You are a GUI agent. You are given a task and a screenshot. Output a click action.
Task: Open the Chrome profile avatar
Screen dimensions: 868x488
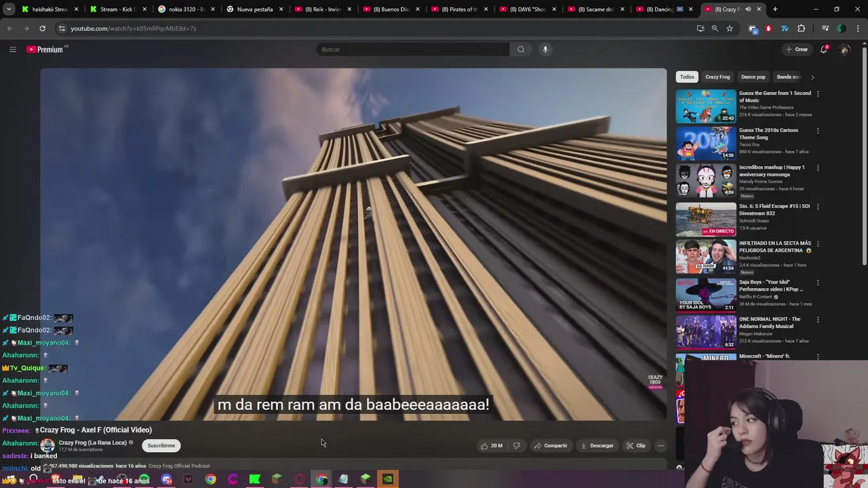click(x=842, y=28)
